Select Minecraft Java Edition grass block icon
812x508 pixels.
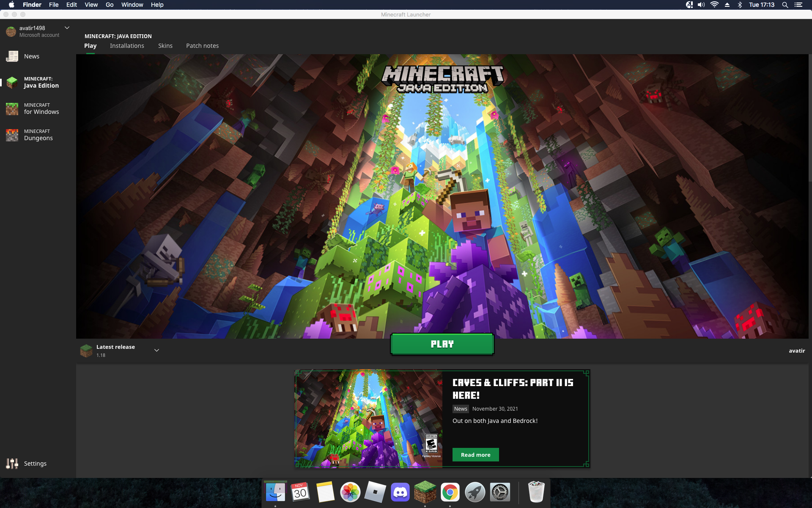tap(12, 82)
